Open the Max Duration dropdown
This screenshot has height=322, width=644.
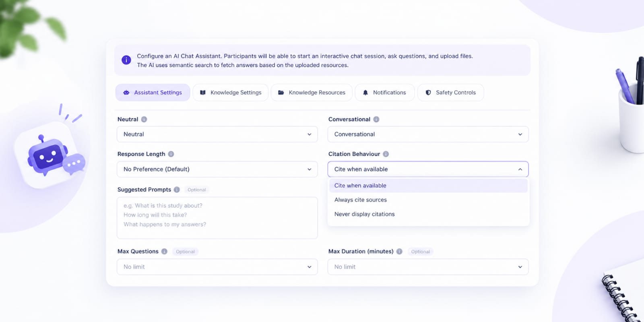428,267
